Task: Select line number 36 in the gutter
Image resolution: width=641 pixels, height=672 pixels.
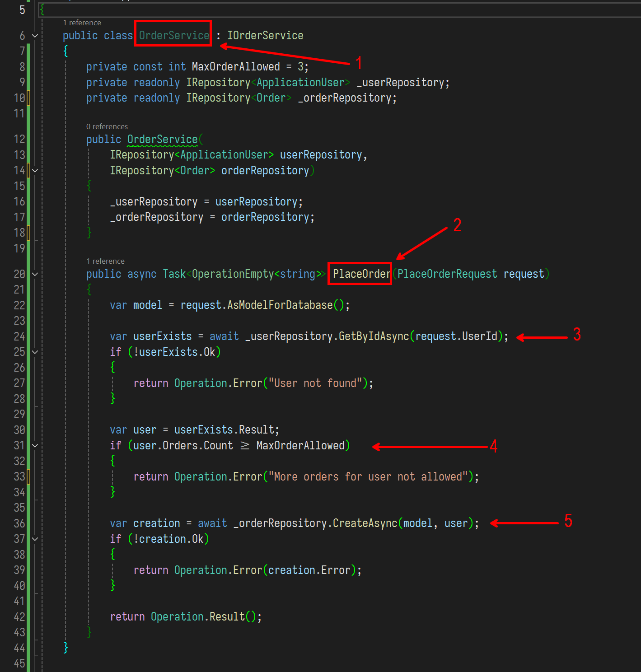Action: 19,523
